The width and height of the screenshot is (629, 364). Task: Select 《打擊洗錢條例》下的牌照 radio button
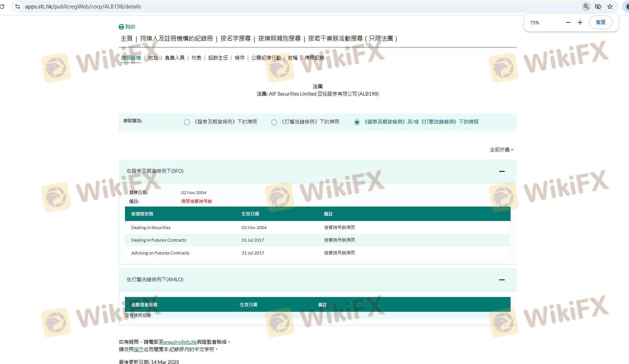(274, 122)
